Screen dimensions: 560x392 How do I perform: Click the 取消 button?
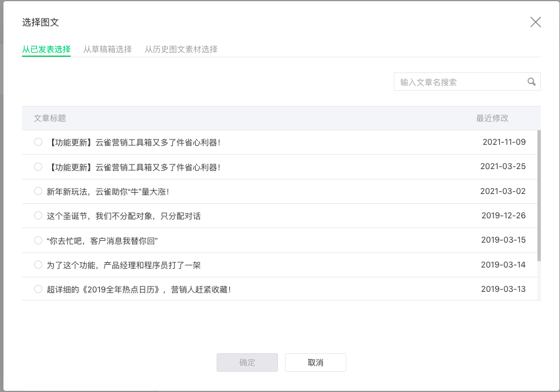316,362
